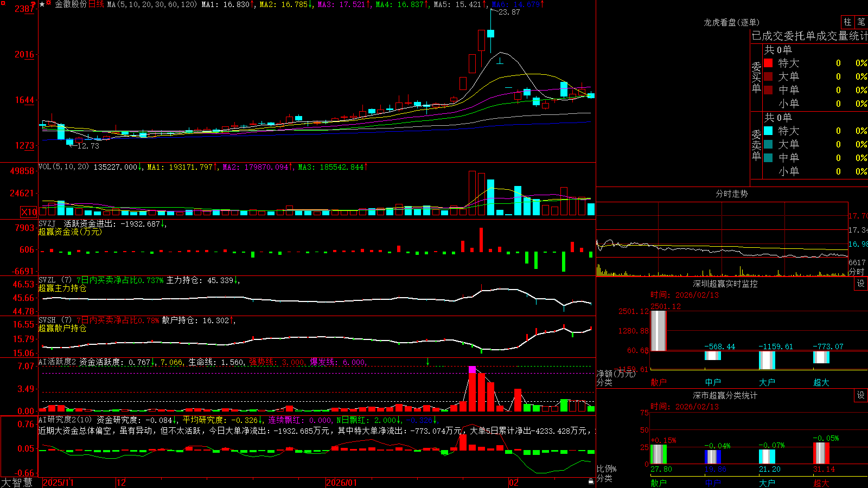Click 超赢主力持仓 label
This screenshot has width=868, height=488.
[x=62, y=288]
